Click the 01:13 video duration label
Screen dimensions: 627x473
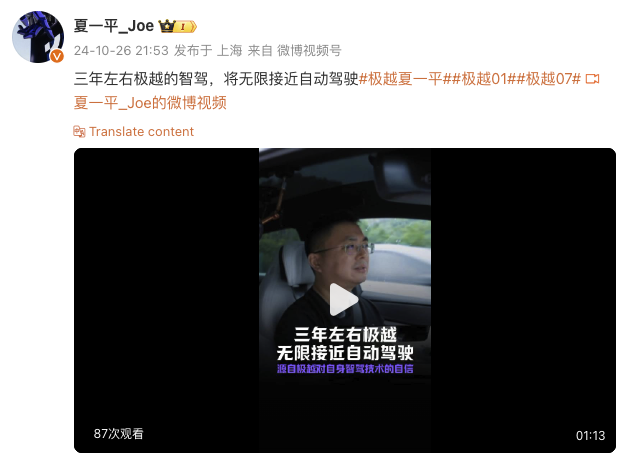click(x=590, y=435)
